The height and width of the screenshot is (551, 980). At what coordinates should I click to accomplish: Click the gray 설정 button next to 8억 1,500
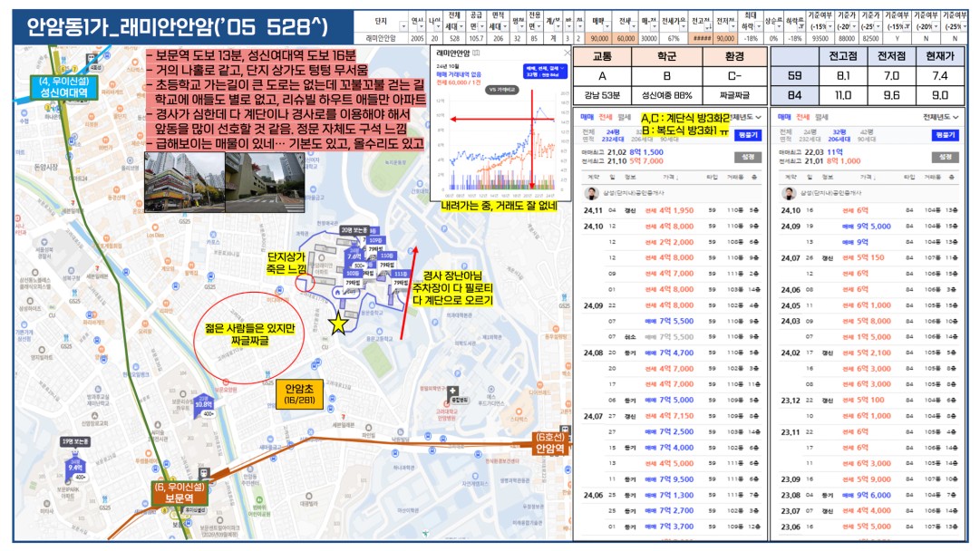click(x=748, y=156)
